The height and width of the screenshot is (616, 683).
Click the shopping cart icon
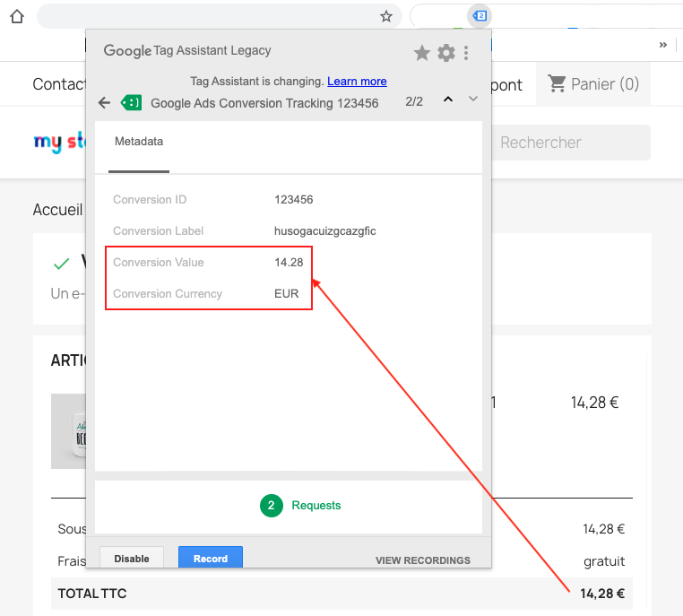557,83
